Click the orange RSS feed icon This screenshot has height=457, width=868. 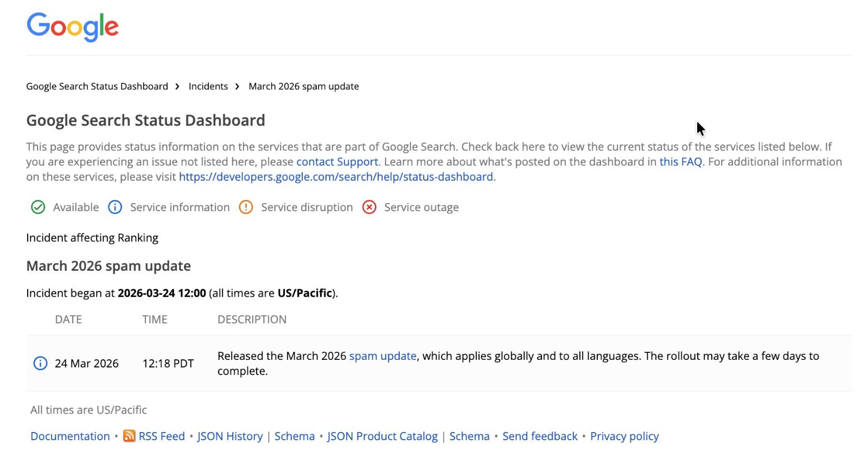pyautogui.click(x=129, y=436)
